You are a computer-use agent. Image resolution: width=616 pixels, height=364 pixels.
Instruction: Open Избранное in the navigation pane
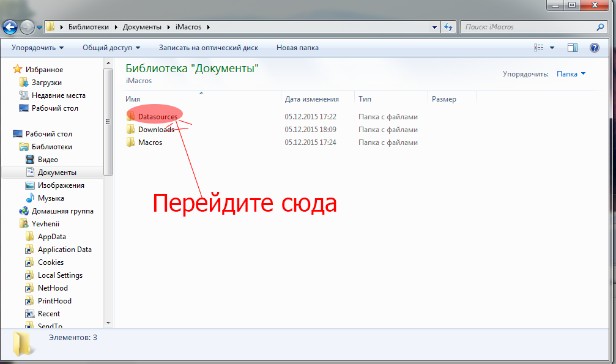pyautogui.click(x=44, y=70)
